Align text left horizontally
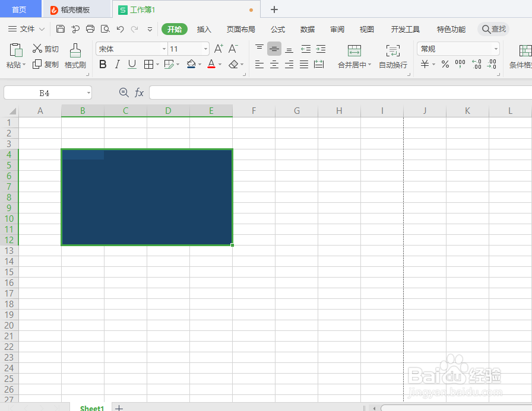This screenshot has width=532, height=411. tap(259, 64)
